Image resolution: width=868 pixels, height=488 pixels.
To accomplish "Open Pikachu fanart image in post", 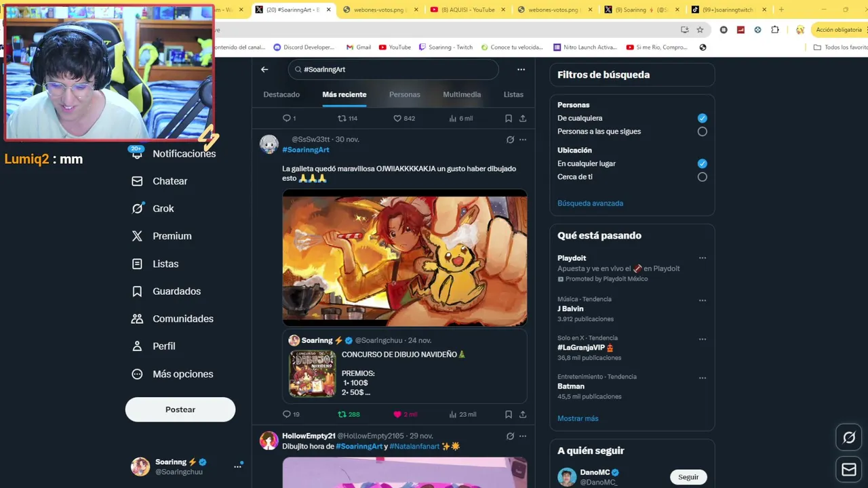I will (x=405, y=258).
